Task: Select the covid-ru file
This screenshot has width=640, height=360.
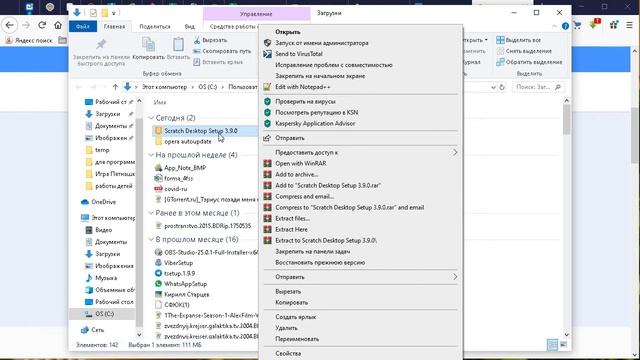Action: [171, 189]
